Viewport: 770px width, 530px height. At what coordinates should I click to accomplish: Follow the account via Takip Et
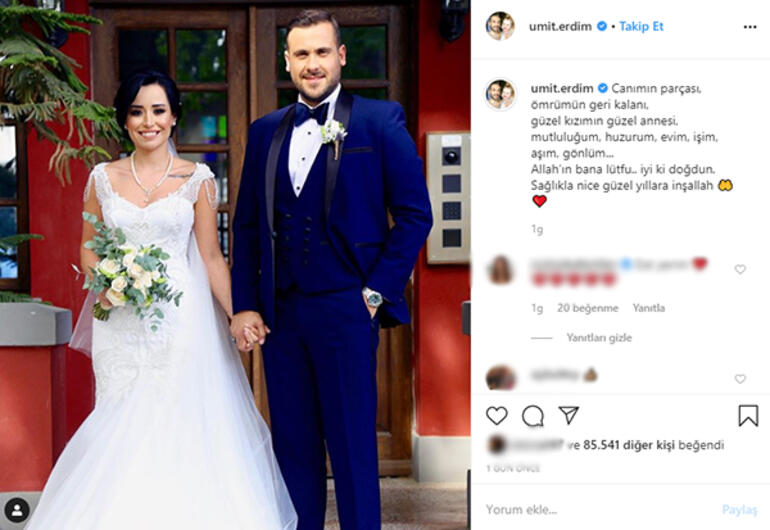[x=641, y=27]
